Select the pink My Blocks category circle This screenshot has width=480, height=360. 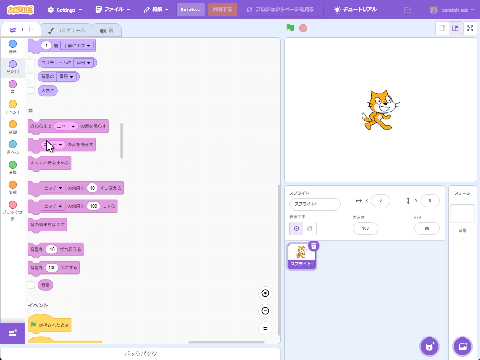click(13, 205)
